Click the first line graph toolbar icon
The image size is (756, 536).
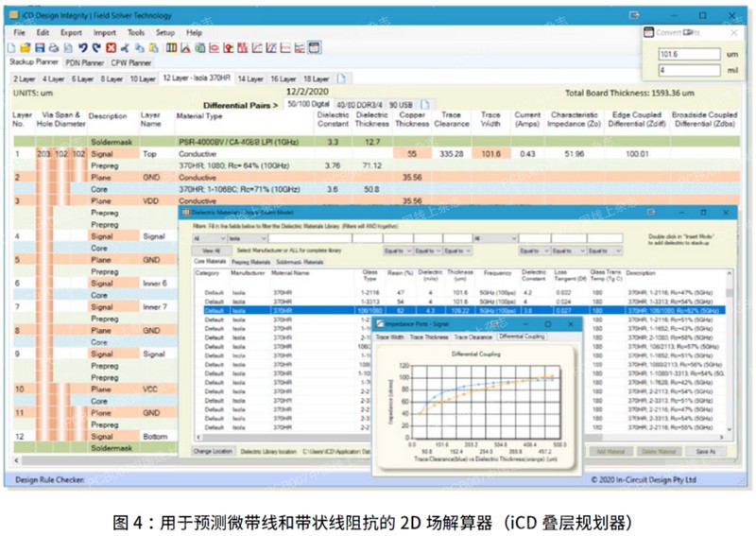click(x=257, y=48)
